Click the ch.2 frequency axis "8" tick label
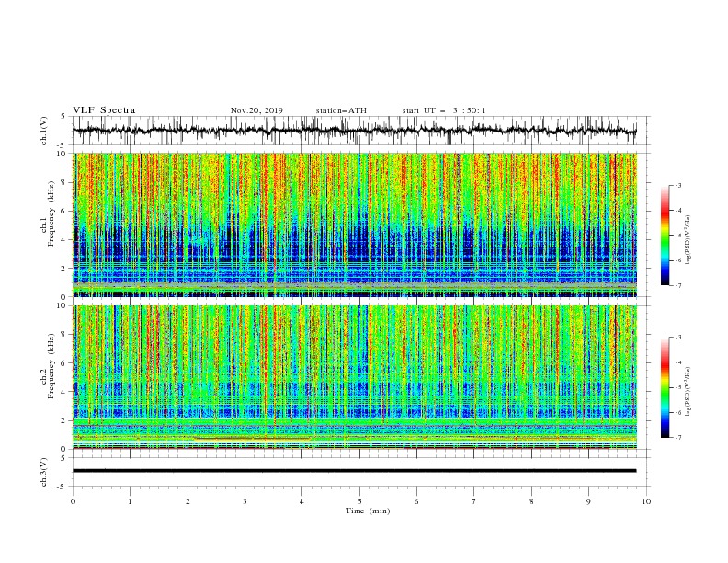The height and width of the screenshot is (563, 728). click(64, 335)
